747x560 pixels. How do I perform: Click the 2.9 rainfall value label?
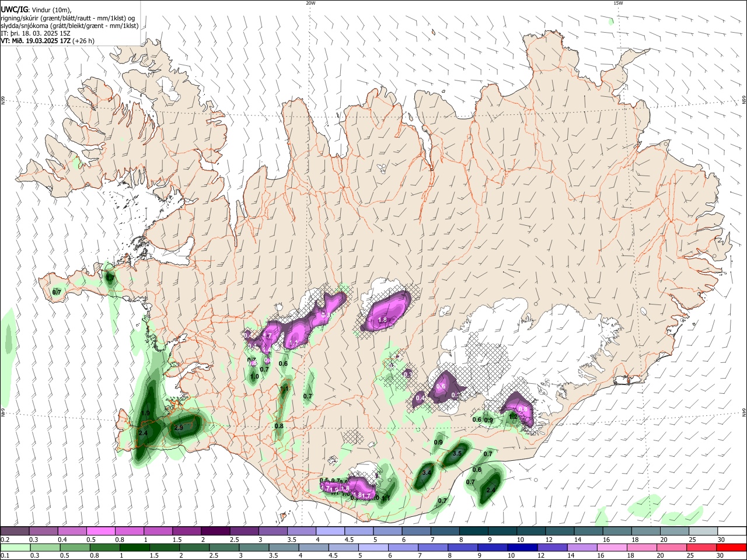tap(179, 428)
